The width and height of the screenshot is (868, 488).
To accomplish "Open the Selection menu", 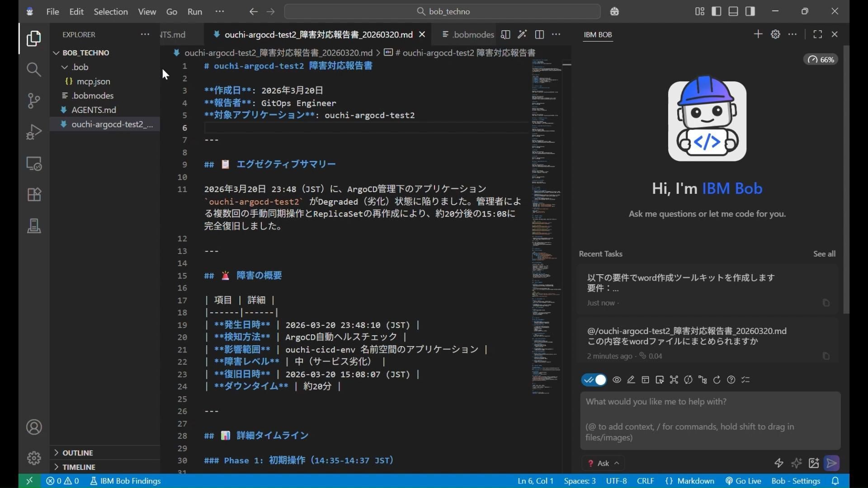I will tap(111, 11).
